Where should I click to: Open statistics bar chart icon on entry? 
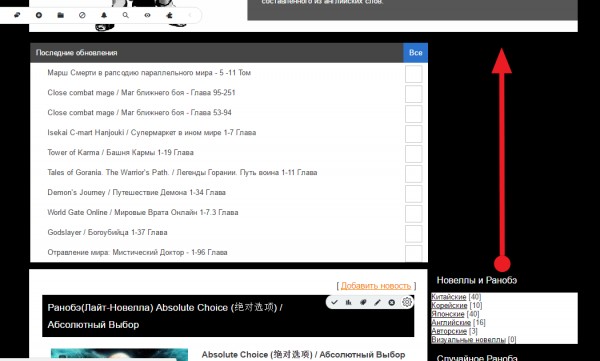348,302
